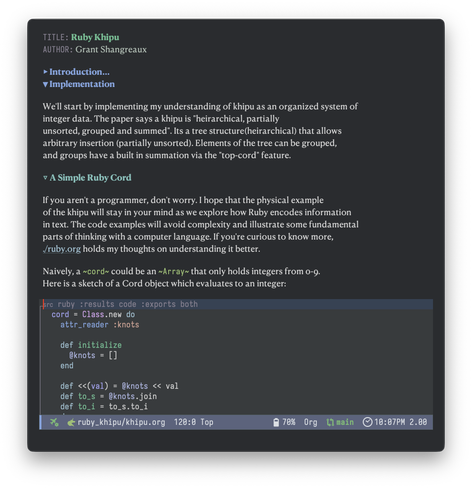472x488 pixels.
Task: Click the Implementation heading text
Action: [82, 84]
